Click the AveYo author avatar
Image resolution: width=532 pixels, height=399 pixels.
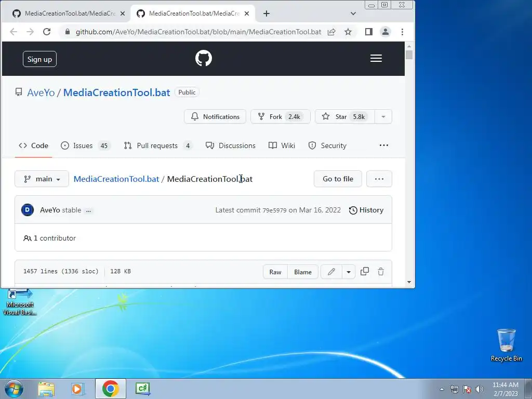[x=28, y=210]
